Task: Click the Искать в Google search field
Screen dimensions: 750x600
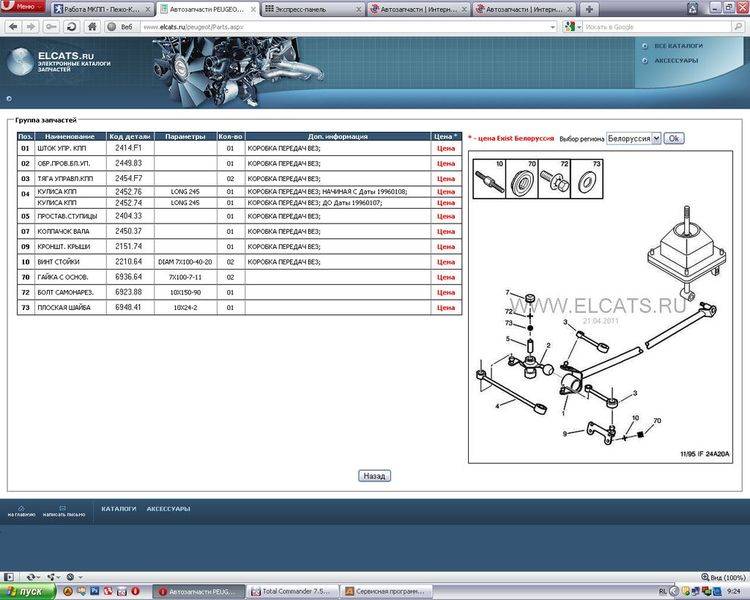Action: point(660,26)
